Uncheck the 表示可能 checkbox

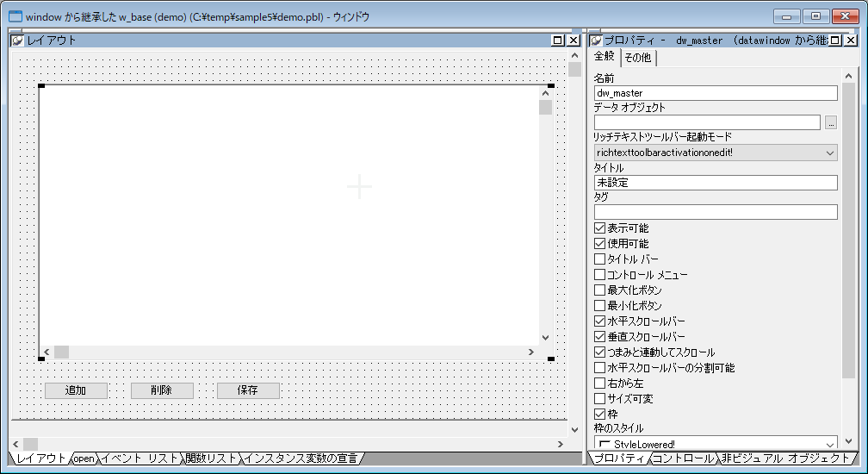point(600,228)
